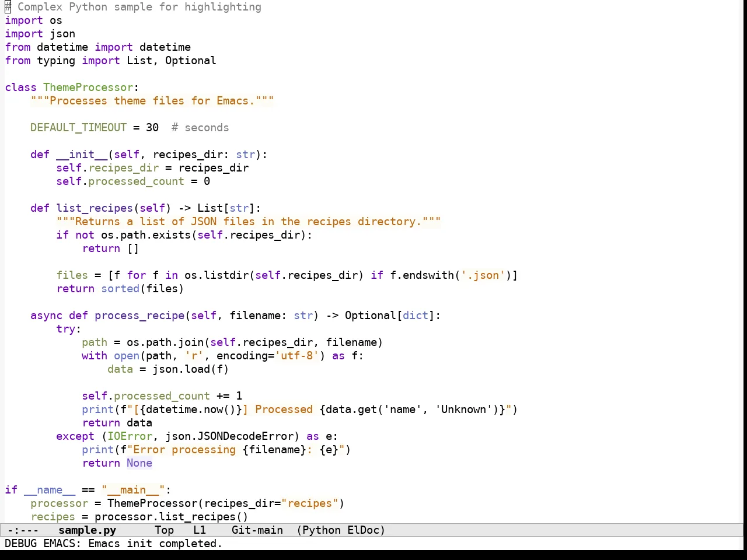Click the 'Processed' text in f-string
Viewport: 747px width, 560px height.
coord(284,409)
